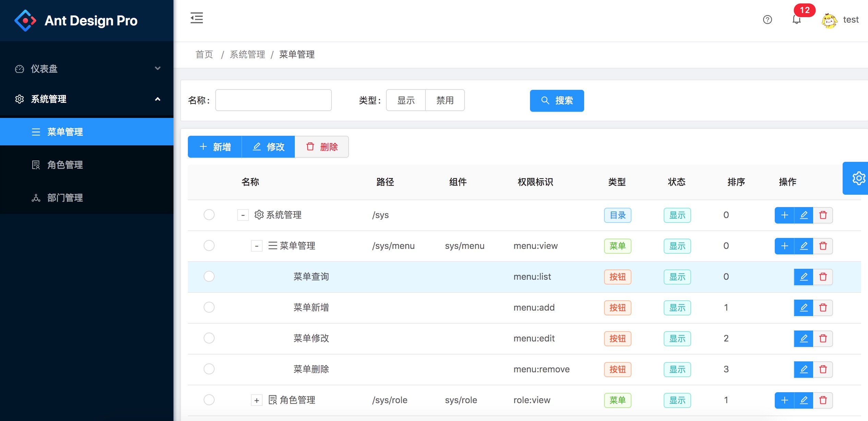Select the radio button for 菜单查询 row
This screenshot has height=421, width=868.
pyautogui.click(x=209, y=277)
